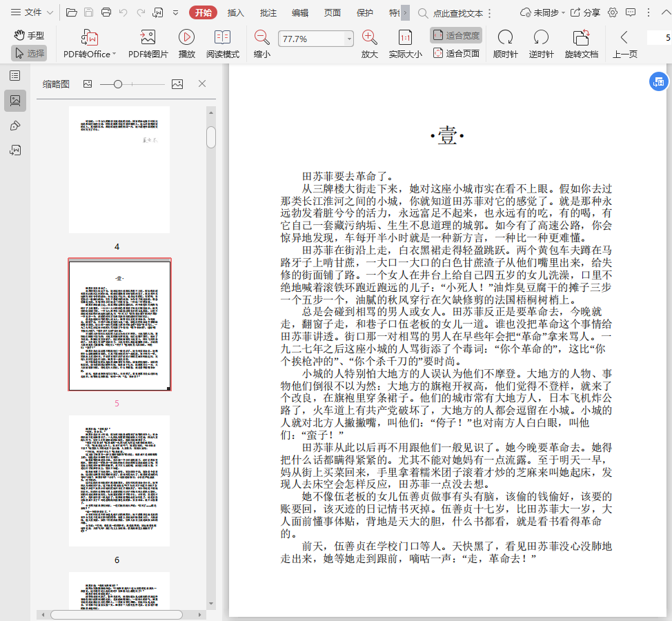Click thumbnail vertical scrollbar handle
The height and width of the screenshot is (621, 672).
pyautogui.click(x=211, y=137)
